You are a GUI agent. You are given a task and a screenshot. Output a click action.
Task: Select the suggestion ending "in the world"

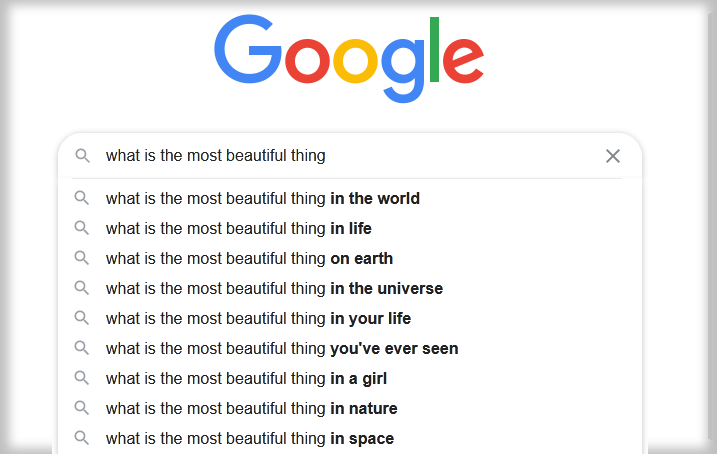[x=350, y=198]
